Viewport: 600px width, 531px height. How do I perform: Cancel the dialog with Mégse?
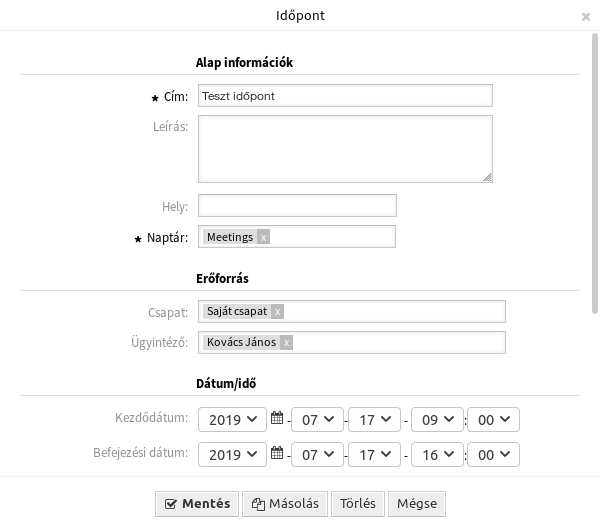[x=417, y=504]
